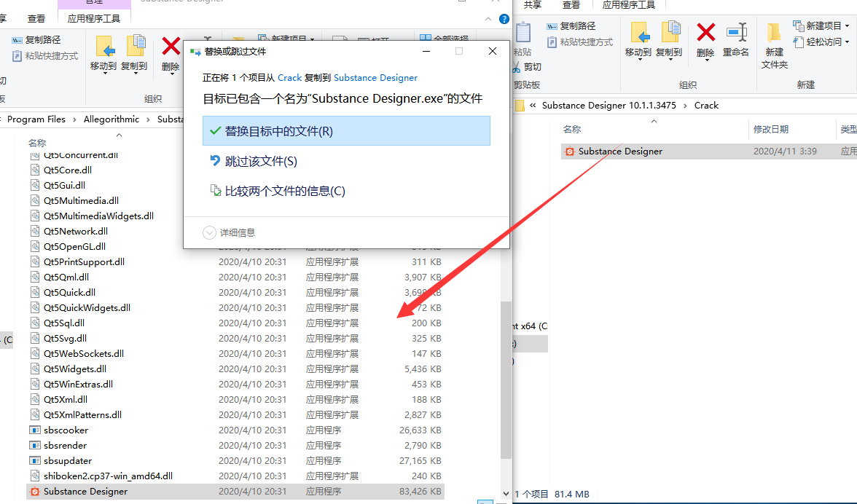Click the shiboken2.cp37-win_amd64.dll file icon
857x504 pixels.
click(35, 476)
